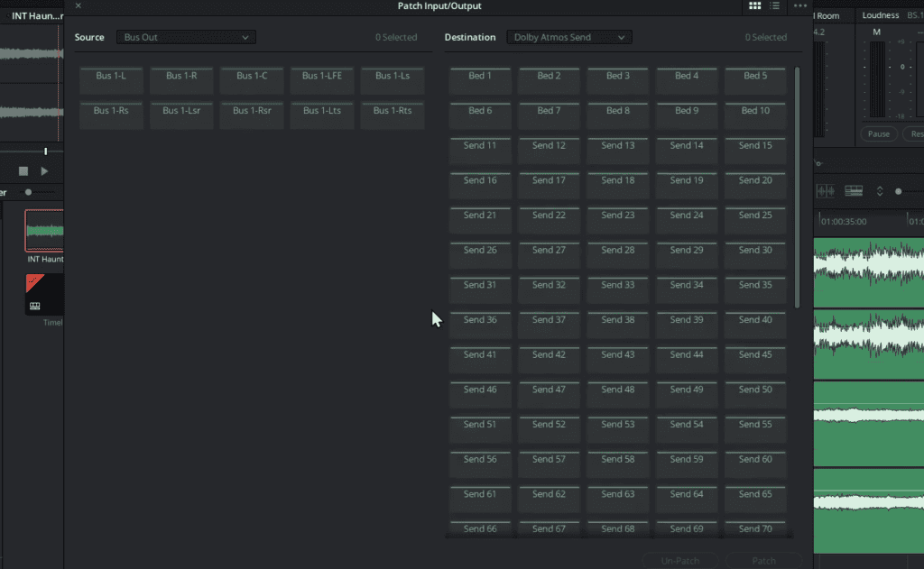Image resolution: width=924 pixels, height=569 pixels.
Task: Open the Destination type dropdown
Action: point(569,37)
